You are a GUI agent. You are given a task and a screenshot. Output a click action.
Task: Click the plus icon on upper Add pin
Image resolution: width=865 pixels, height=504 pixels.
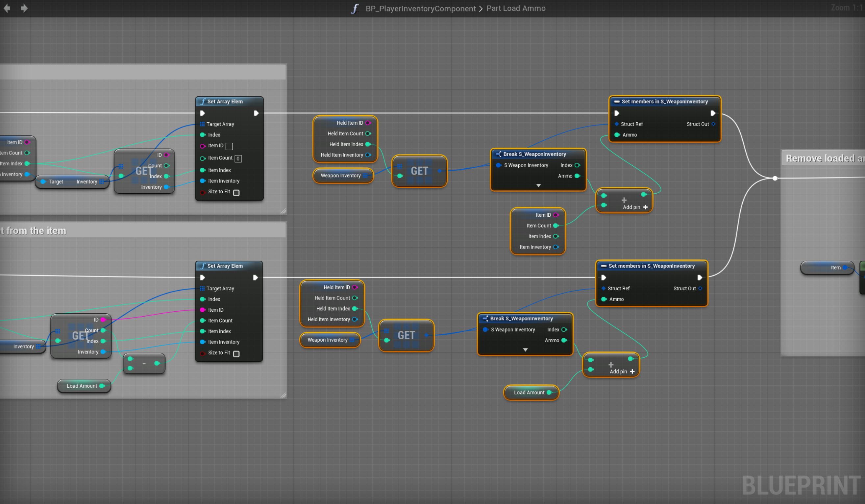pyautogui.click(x=645, y=207)
